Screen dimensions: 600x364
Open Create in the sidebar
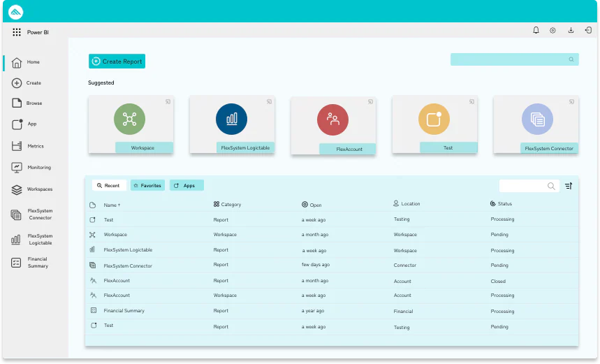(26, 83)
